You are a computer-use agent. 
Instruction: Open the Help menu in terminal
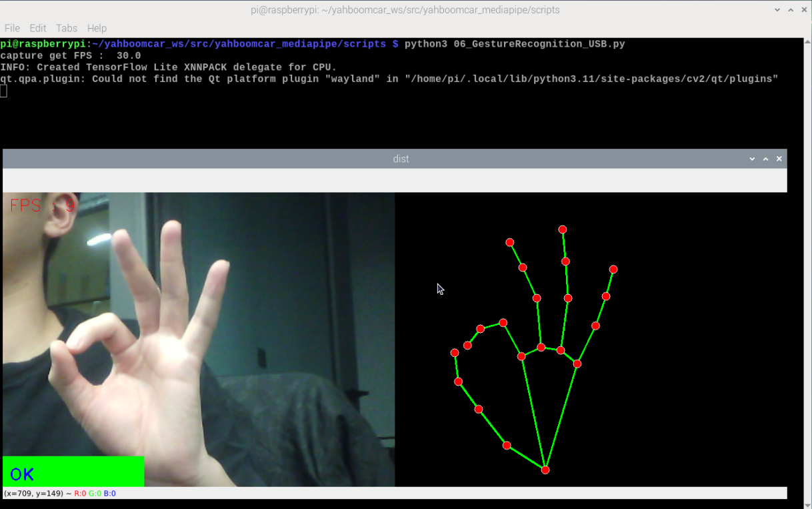(x=97, y=28)
